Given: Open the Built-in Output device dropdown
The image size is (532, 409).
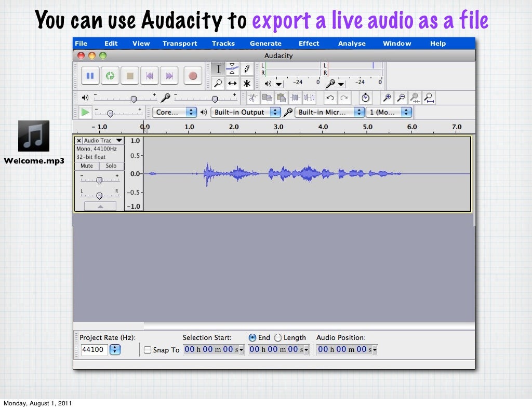Looking at the screenshot, I should pyautogui.click(x=246, y=112).
